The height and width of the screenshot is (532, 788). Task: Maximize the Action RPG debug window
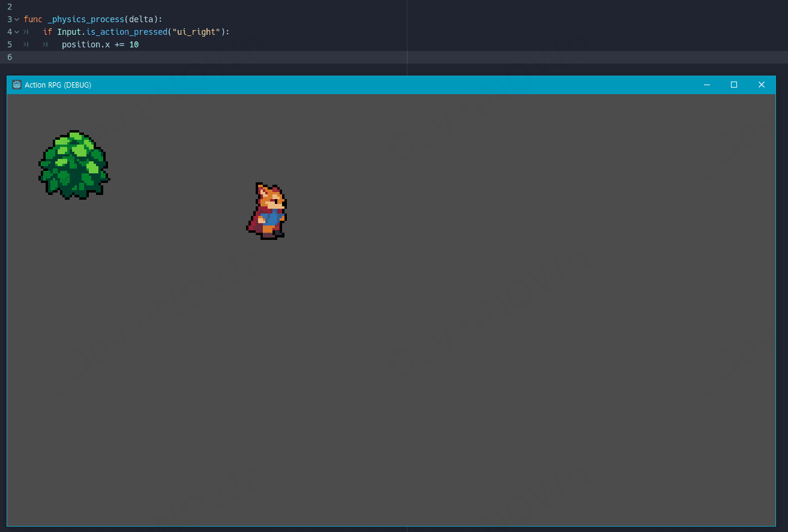click(734, 85)
